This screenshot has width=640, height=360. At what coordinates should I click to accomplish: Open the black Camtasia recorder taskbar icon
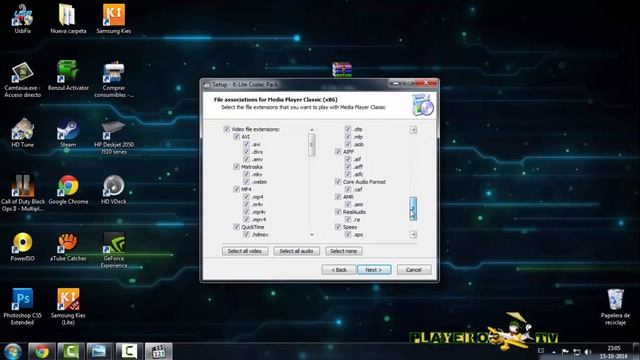click(129, 351)
